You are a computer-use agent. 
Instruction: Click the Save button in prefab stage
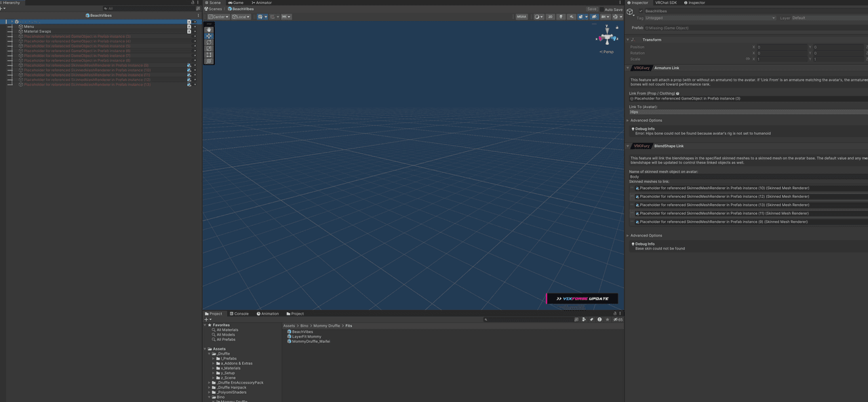click(x=592, y=9)
